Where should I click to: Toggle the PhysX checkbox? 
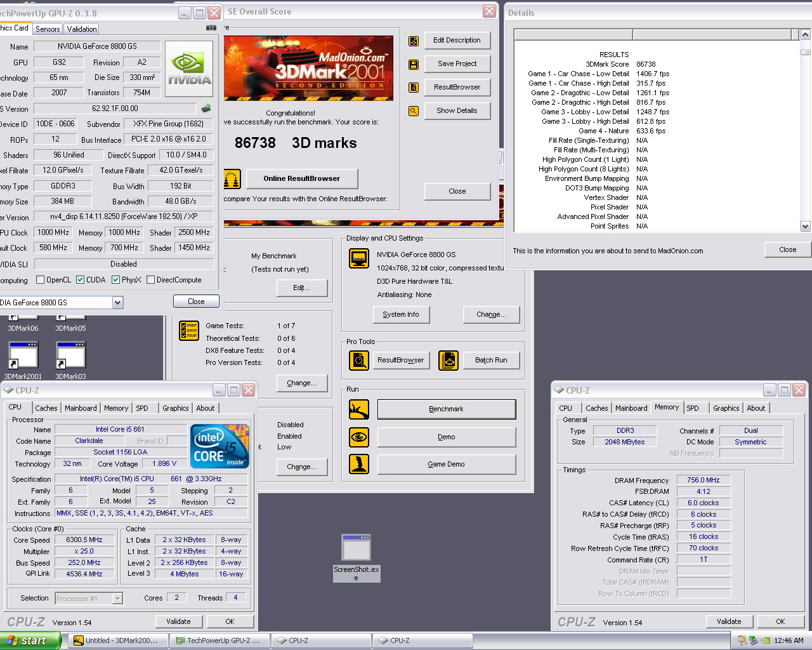pyautogui.click(x=116, y=280)
